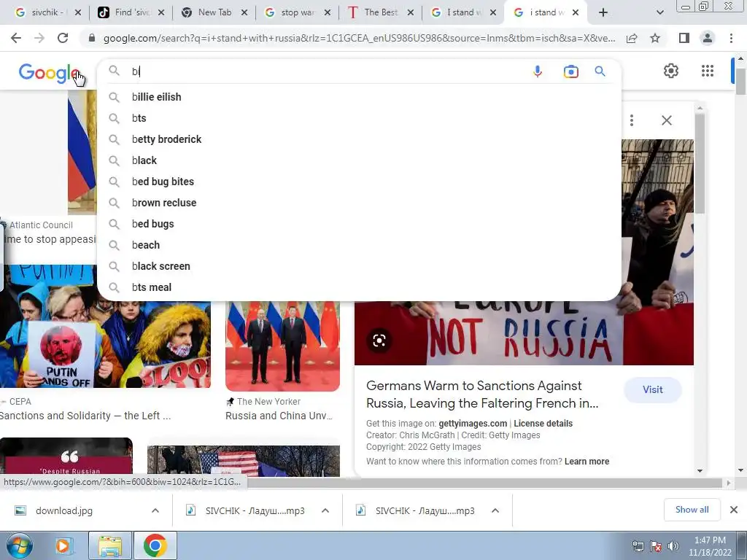Click the address bar URL
This screenshot has height=560, width=747.
pyautogui.click(x=359, y=38)
